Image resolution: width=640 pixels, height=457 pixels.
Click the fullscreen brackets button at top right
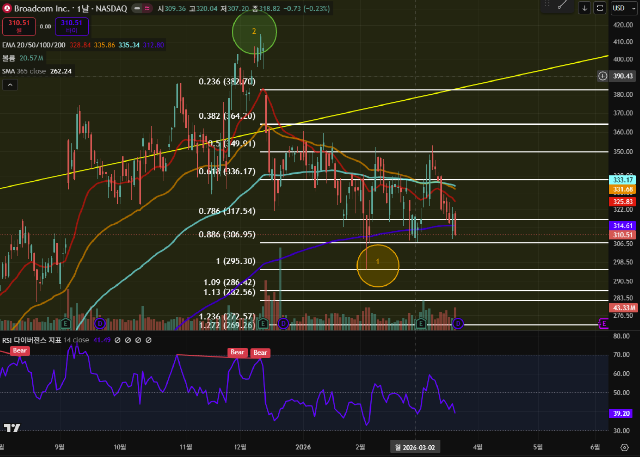tap(600, 8)
